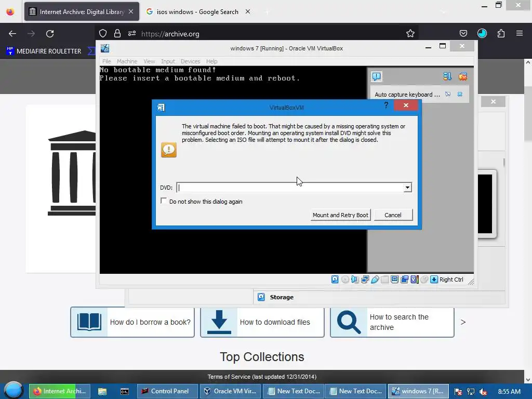
Task: Open Firefox extensions puzzle icon
Action: point(501,33)
